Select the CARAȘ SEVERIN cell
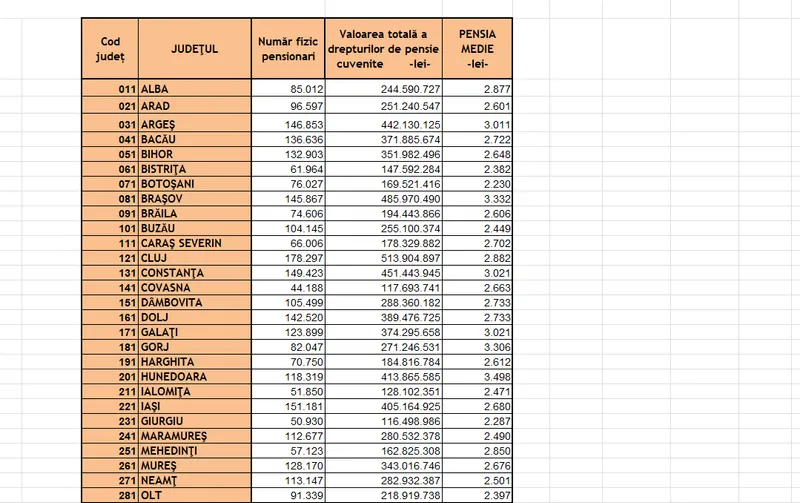This screenshot has width=800, height=503. (x=194, y=243)
